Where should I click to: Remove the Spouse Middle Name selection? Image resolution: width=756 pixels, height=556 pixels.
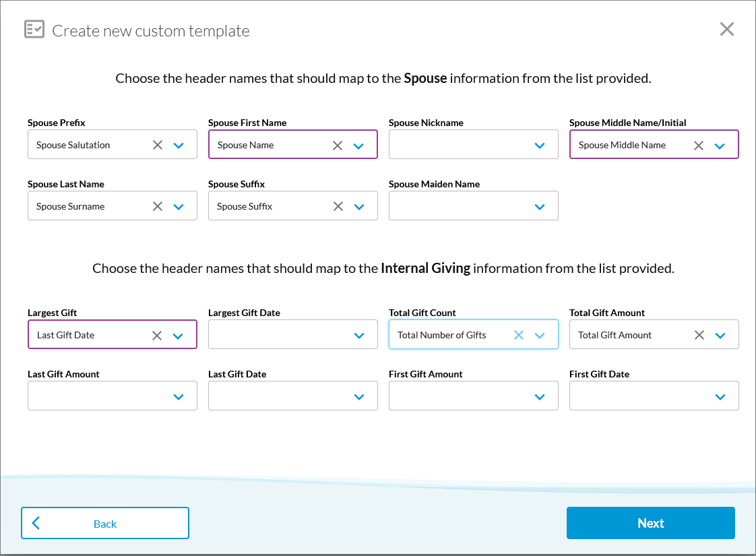(699, 144)
